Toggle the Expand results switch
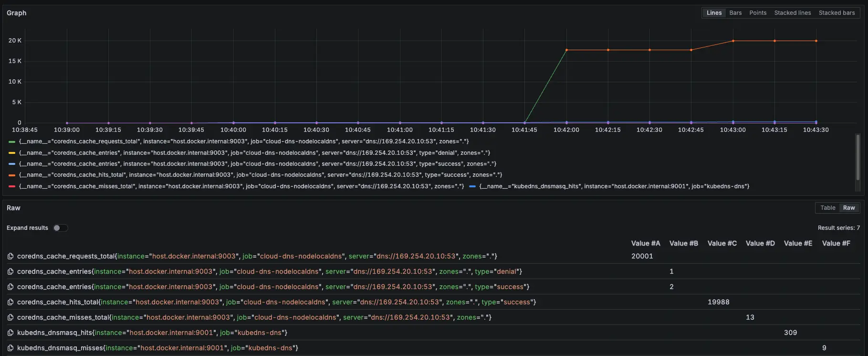This screenshot has height=356, width=868. click(x=60, y=228)
